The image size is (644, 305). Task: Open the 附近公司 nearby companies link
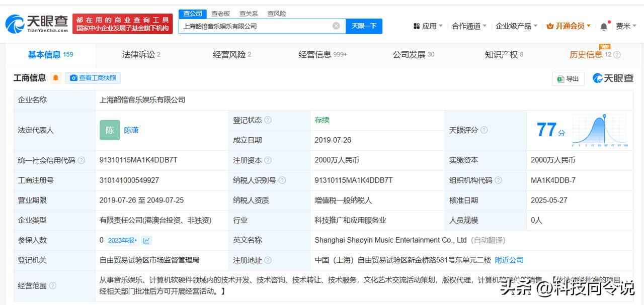click(x=509, y=260)
